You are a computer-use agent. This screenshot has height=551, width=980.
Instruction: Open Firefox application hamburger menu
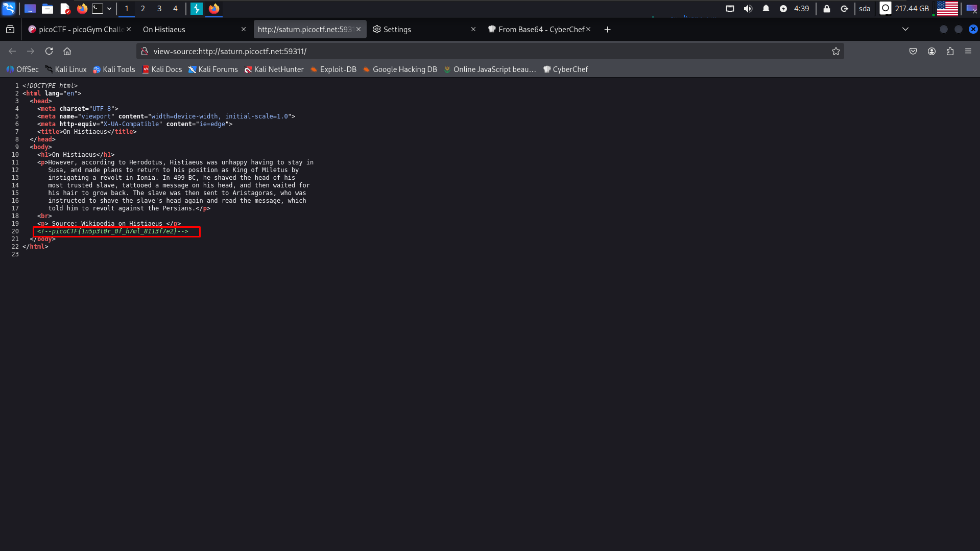click(968, 51)
